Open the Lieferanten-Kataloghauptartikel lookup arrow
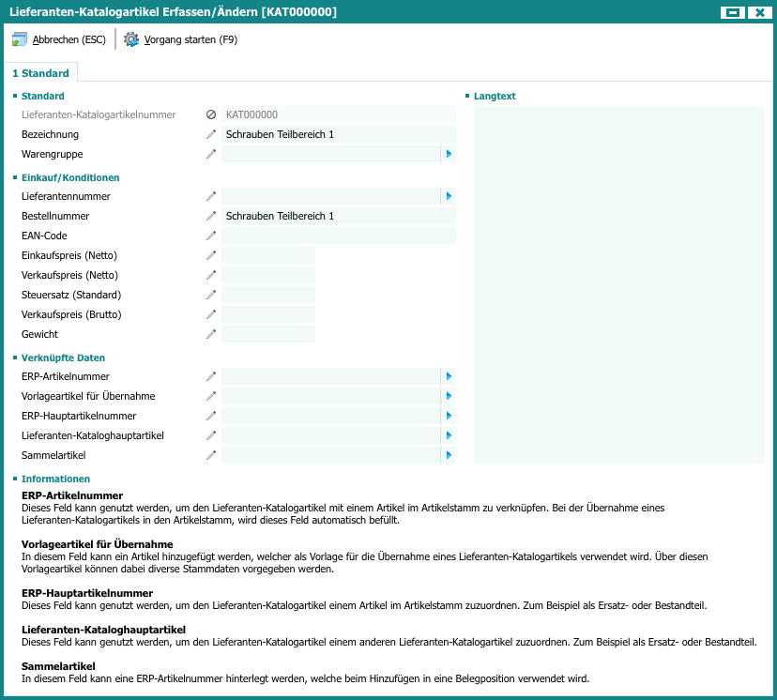The width and height of the screenshot is (777, 700). [x=449, y=436]
